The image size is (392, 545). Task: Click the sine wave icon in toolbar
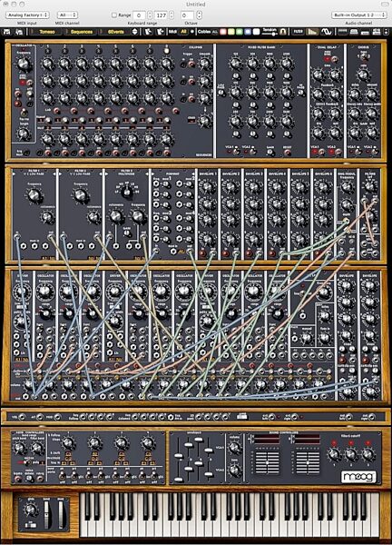[327, 32]
